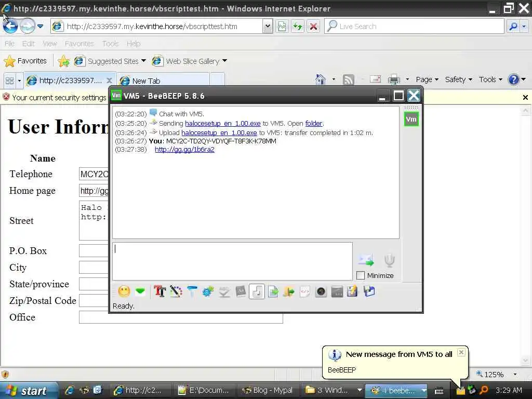The height and width of the screenshot is (399, 532).
Task: Click the IE Back arrow button
Action: [x=10, y=26]
